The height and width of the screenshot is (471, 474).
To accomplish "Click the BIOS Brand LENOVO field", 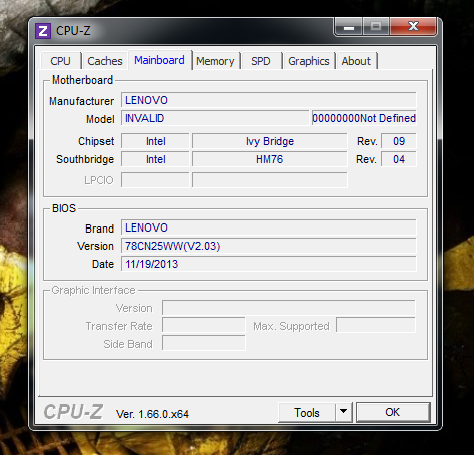I will pyautogui.click(x=269, y=228).
